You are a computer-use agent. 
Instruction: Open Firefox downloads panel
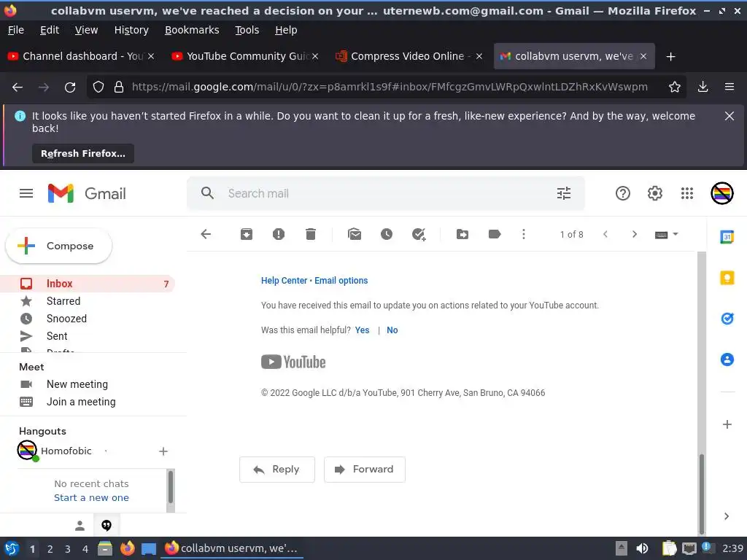click(x=703, y=87)
